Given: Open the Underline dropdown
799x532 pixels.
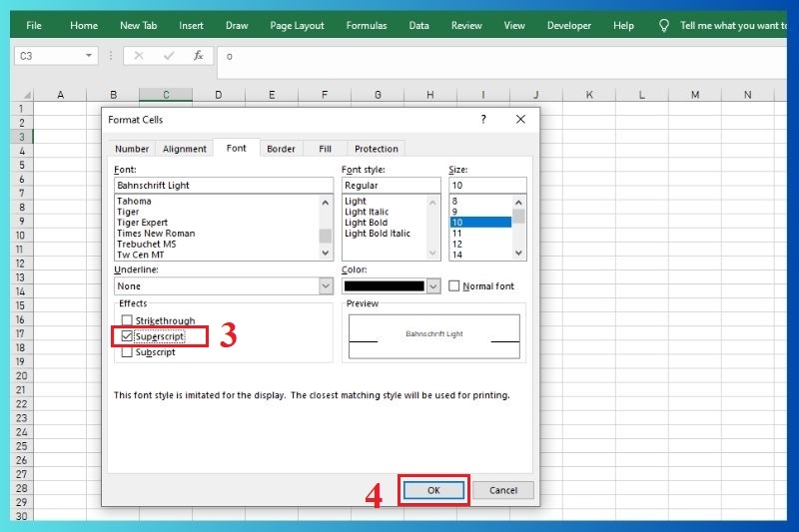Looking at the screenshot, I should tap(326, 286).
